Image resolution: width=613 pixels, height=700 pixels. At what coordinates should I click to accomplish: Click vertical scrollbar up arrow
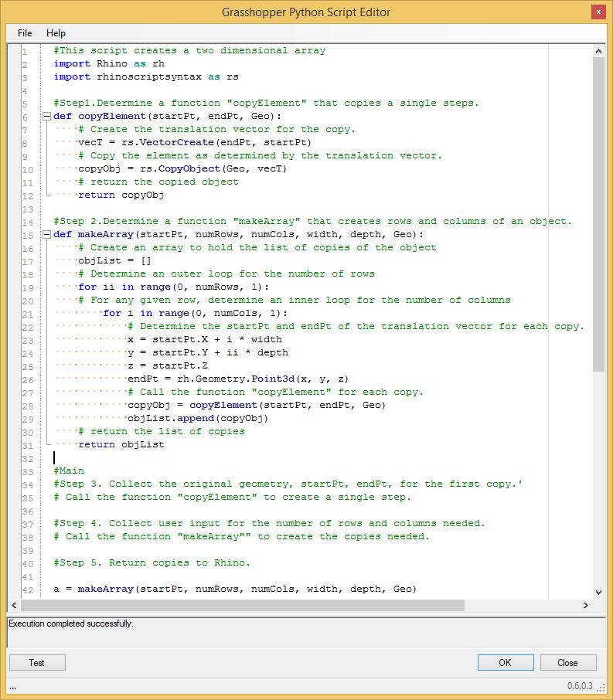click(599, 51)
